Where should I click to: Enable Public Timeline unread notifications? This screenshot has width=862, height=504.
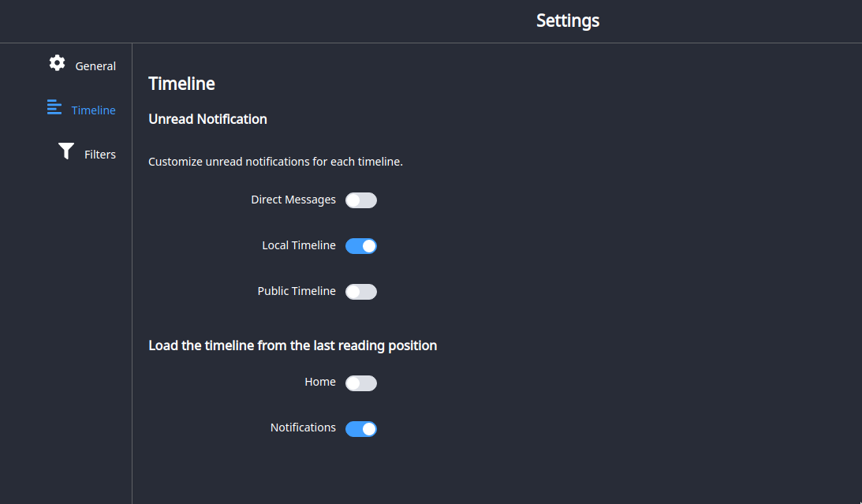(361, 291)
